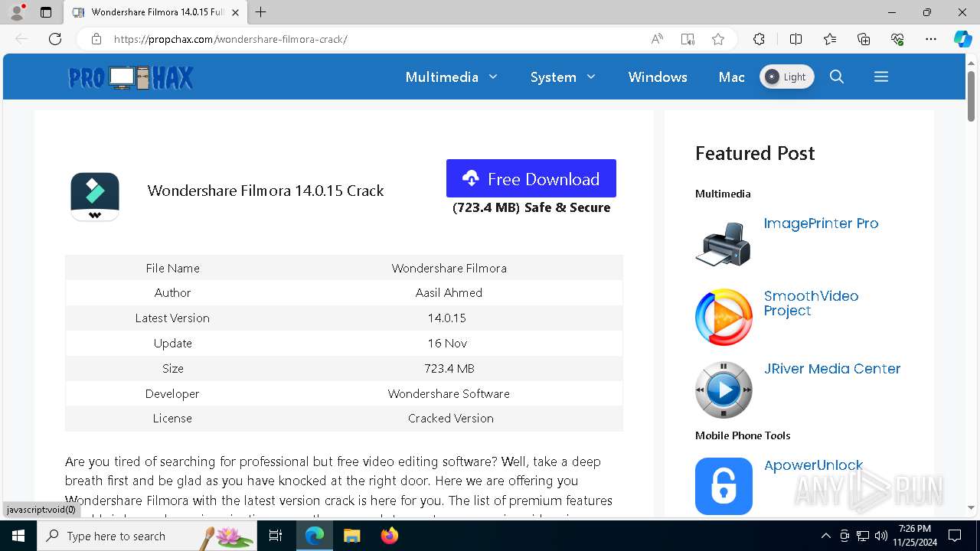
Task: Click the address bar URL field
Action: pos(377,39)
